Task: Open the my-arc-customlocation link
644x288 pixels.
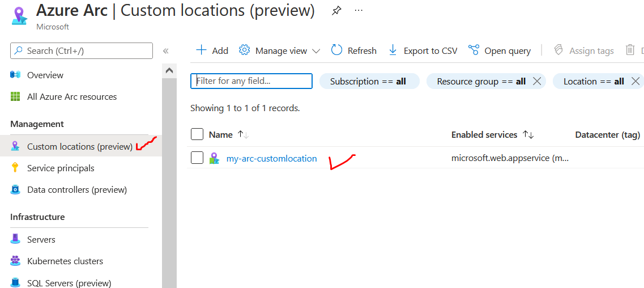Action: pyautogui.click(x=271, y=158)
